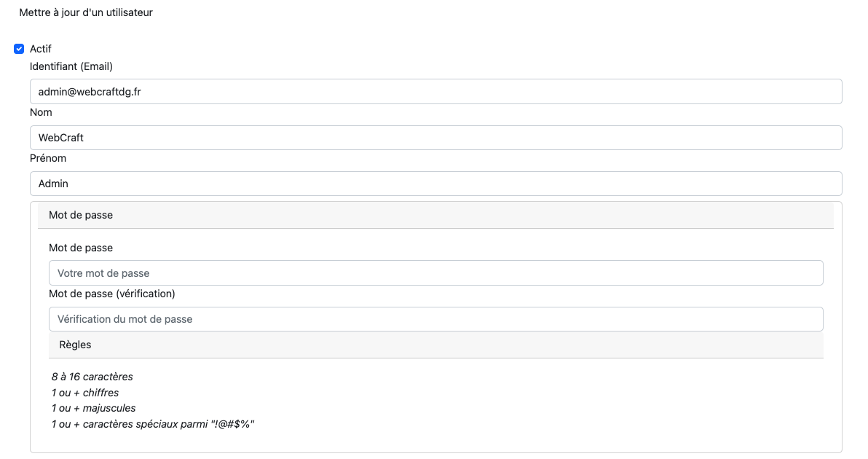
Task: Focus the 'Vérification du mot de passe' input
Action: pos(435,319)
